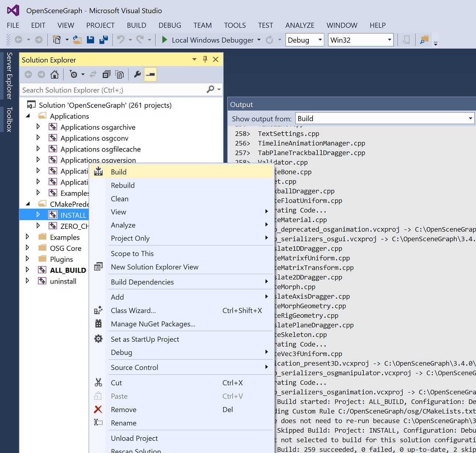Click the Solution Explorer search magnifier icon
This screenshot has width=476, height=453.
click(x=210, y=89)
